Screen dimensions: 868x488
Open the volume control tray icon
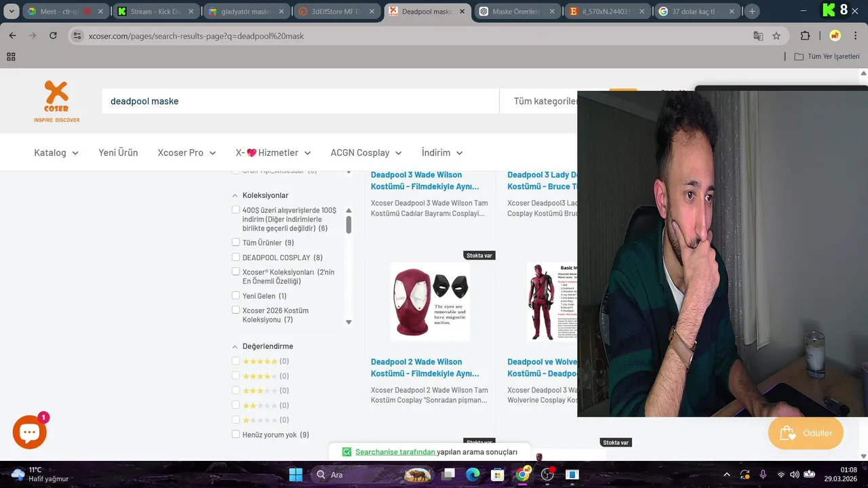pos(795,474)
